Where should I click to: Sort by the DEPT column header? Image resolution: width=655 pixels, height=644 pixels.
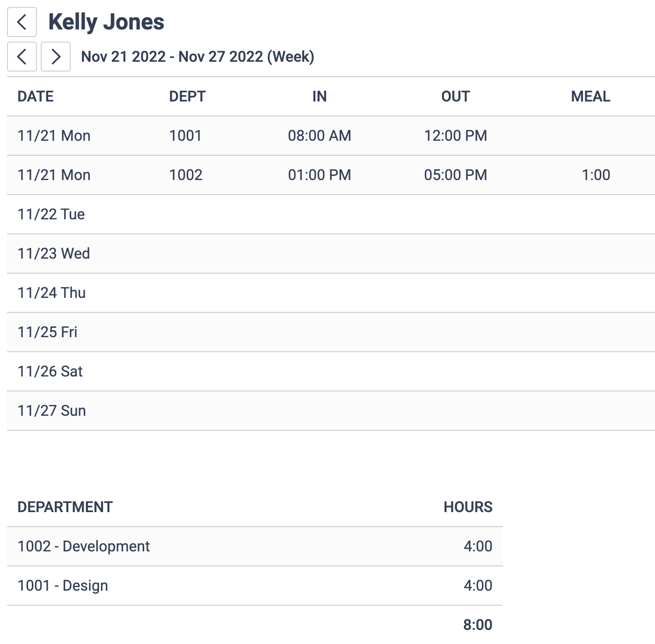pos(188,96)
